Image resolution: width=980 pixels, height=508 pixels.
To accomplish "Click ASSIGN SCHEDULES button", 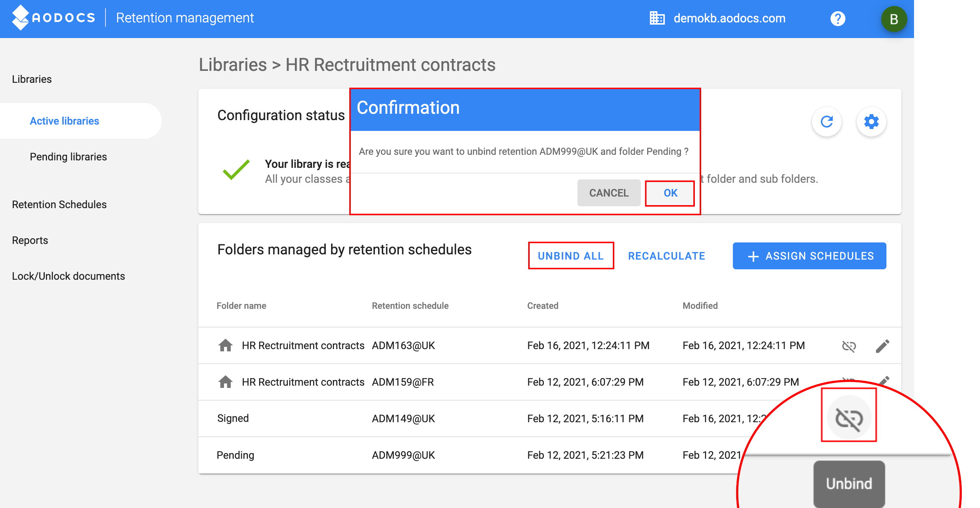I will coord(809,256).
